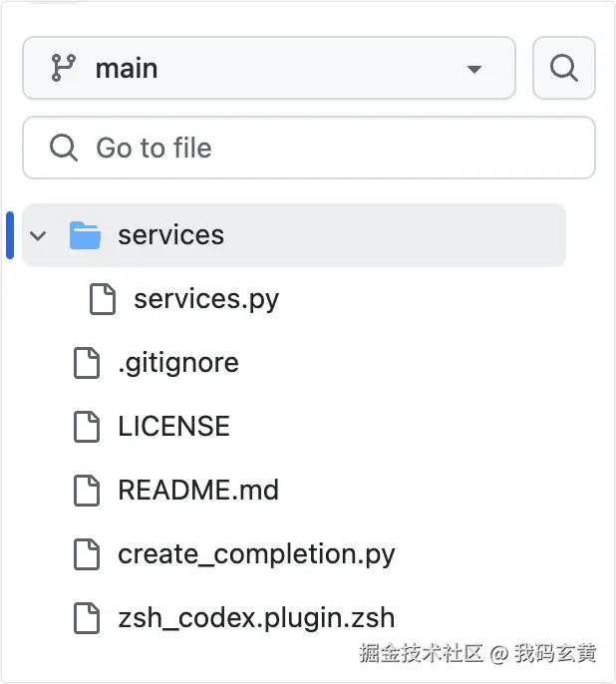This screenshot has height=684, width=616.
Task: Open the .gitignore file
Action: click(178, 363)
